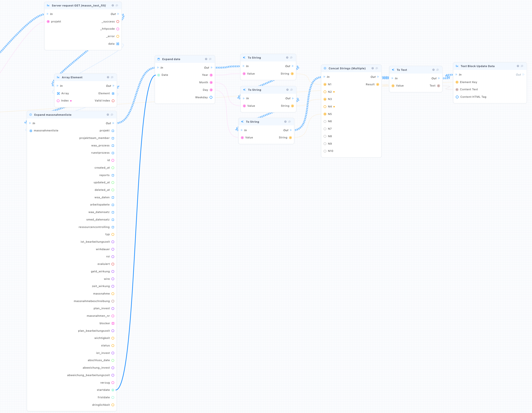Click the Text output pin on To Text

tap(439, 86)
